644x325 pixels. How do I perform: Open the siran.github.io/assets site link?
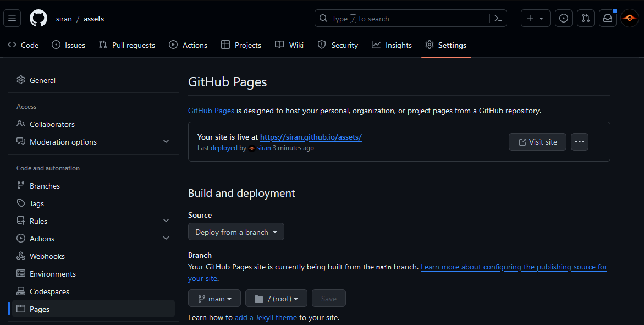[311, 137]
